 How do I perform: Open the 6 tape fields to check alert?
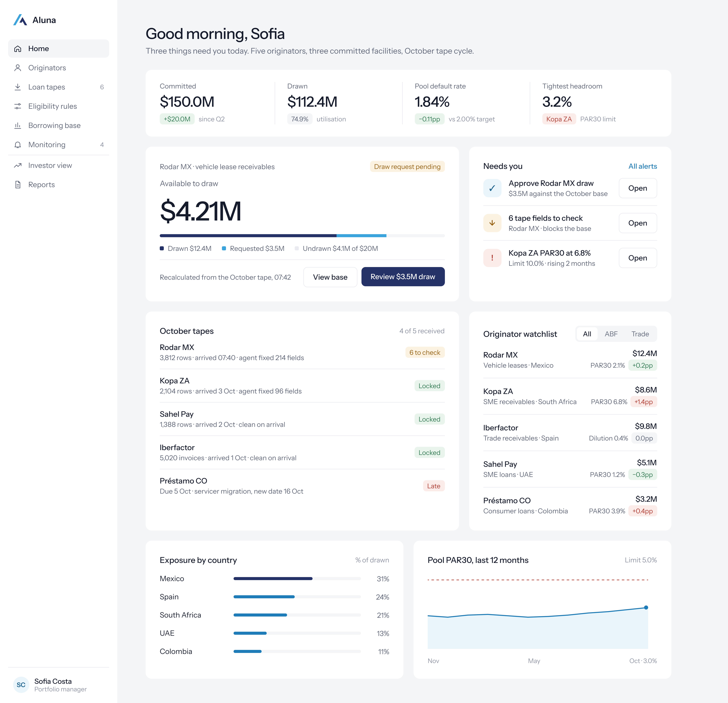638,223
